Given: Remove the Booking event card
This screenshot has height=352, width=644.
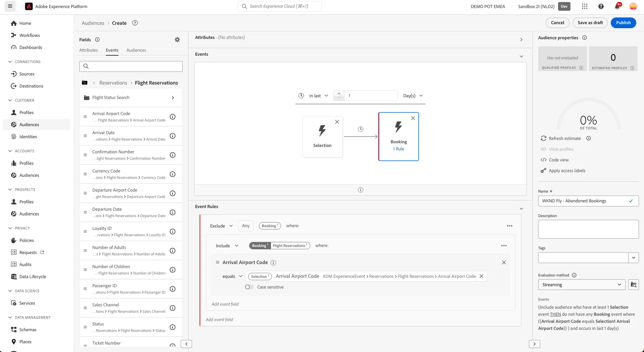Looking at the screenshot, I should (413, 118).
